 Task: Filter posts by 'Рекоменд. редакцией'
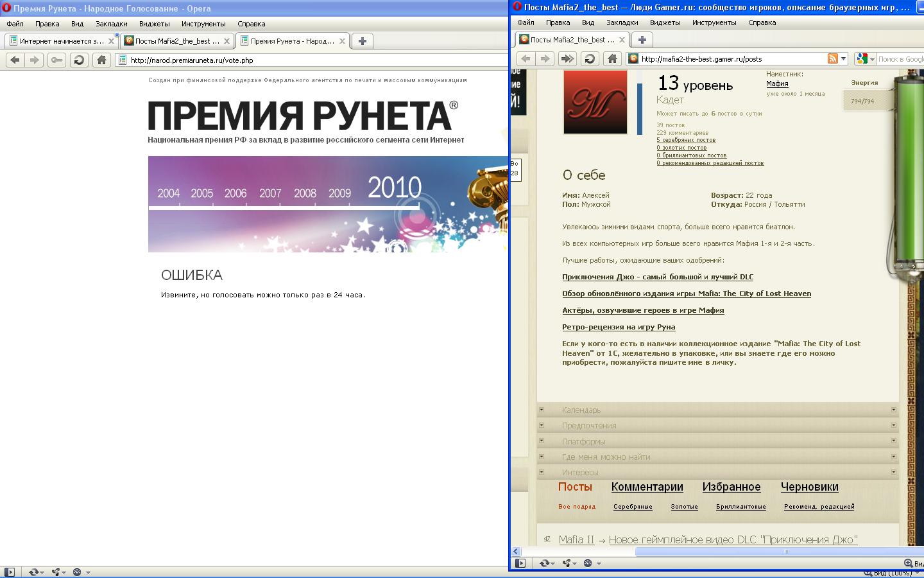[x=819, y=507]
